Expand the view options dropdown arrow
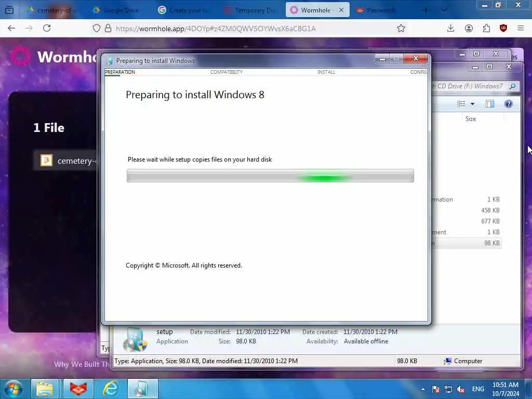Image resolution: width=532 pixels, height=399 pixels. point(472,104)
